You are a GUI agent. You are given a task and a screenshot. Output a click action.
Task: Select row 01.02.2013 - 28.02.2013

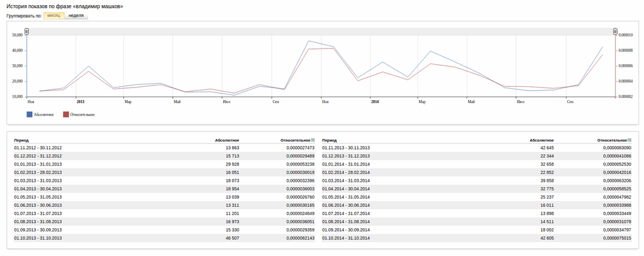point(164,172)
